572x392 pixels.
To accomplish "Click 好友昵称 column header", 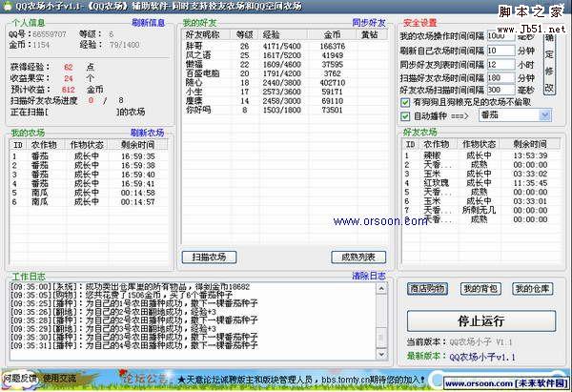I will pos(206,34).
